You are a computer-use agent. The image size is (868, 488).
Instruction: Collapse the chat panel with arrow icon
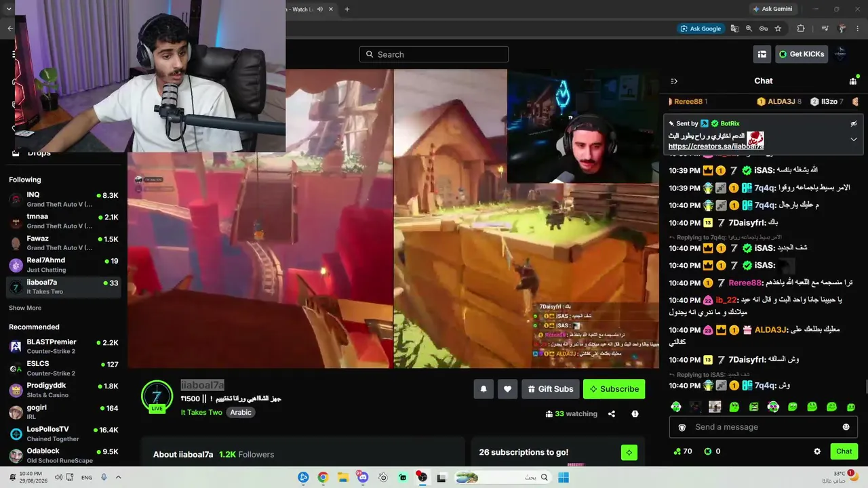674,81
